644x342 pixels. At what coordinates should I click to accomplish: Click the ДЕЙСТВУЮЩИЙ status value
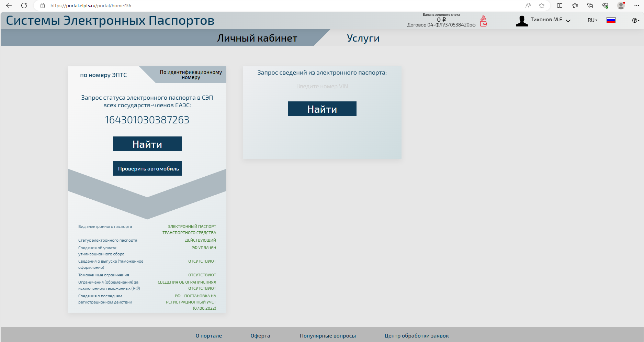[201, 240]
